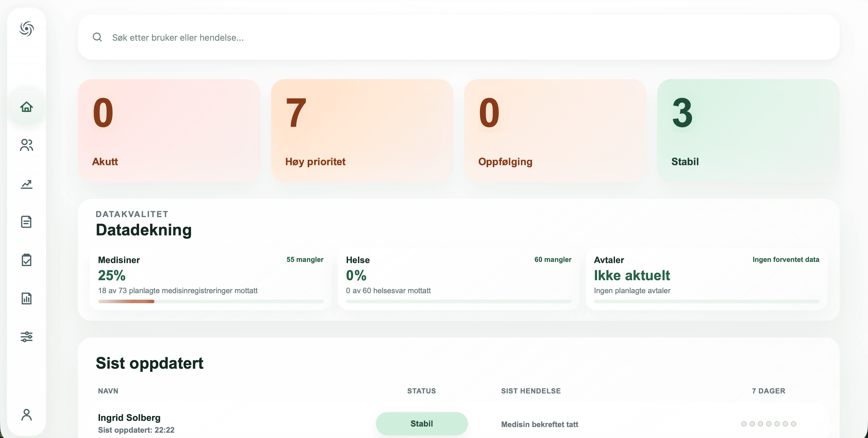Screen dimensions: 868x438
Task: Click the Medisiner progress bar
Action: click(x=211, y=301)
